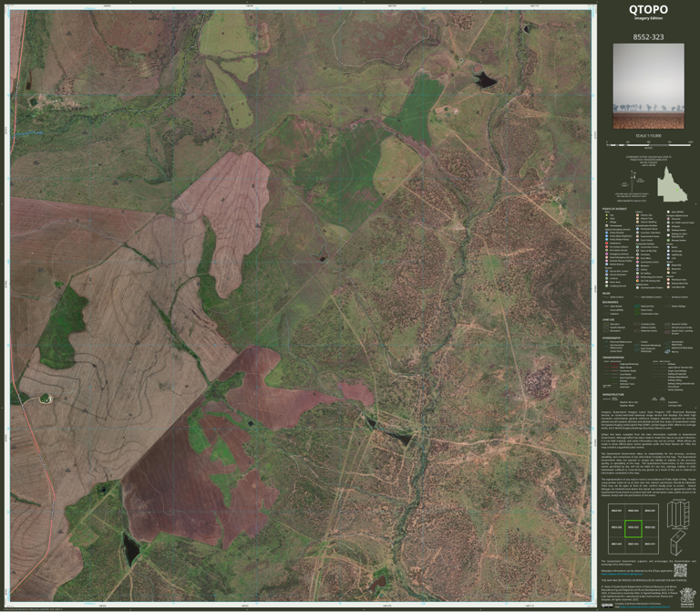The width and height of the screenshot is (700, 612).
Task: Click the Queensland state locator map
Action: (672, 184)
